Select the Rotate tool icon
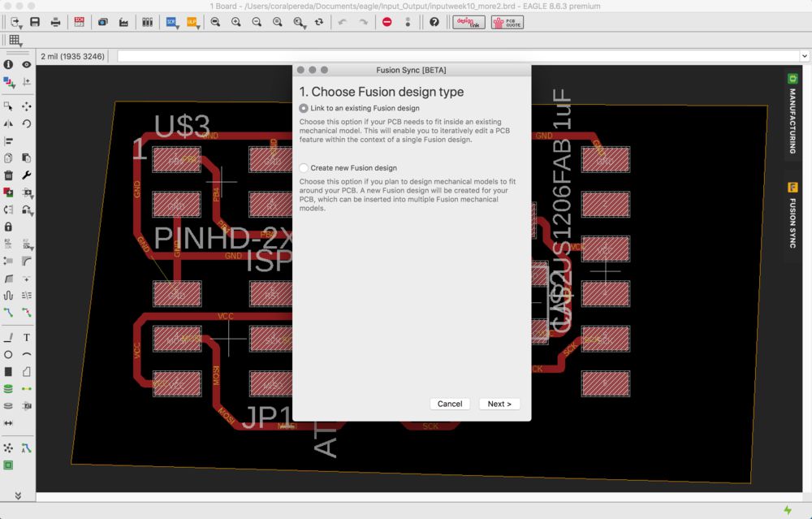812x519 pixels. (x=27, y=123)
